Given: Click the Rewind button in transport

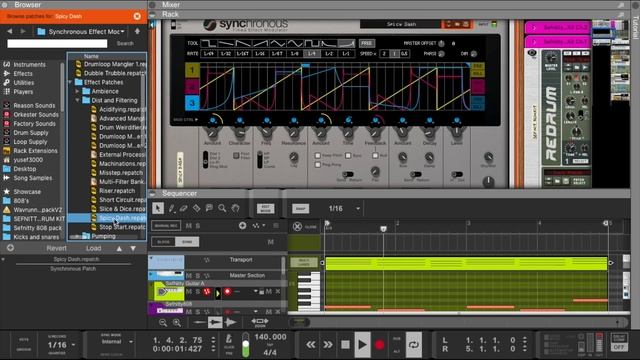Looking at the screenshot, I should click(311, 345).
